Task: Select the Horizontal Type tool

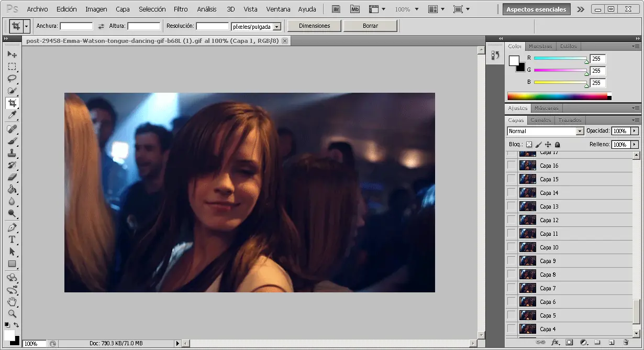Action: (x=12, y=239)
